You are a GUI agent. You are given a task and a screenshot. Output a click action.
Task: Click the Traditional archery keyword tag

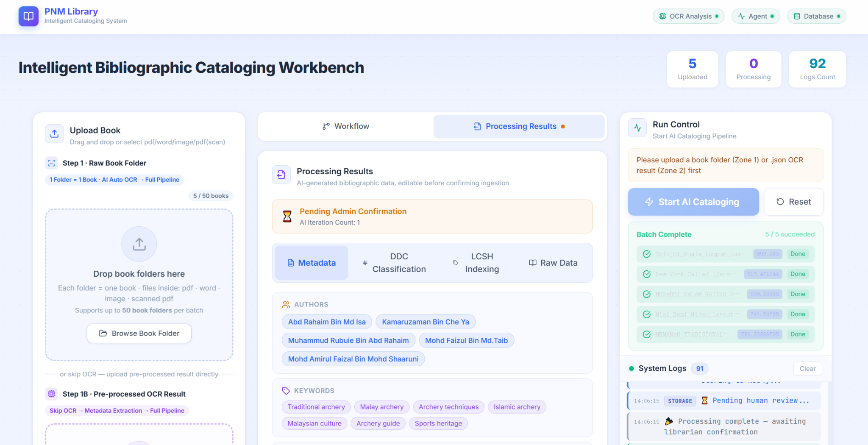(316, 407)
